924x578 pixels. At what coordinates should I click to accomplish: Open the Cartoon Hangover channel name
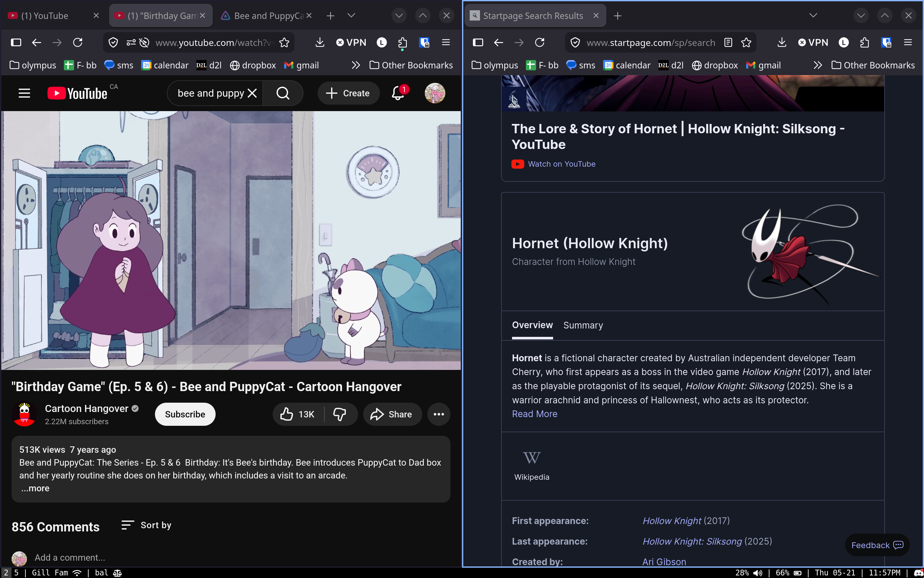click(87, 409)
